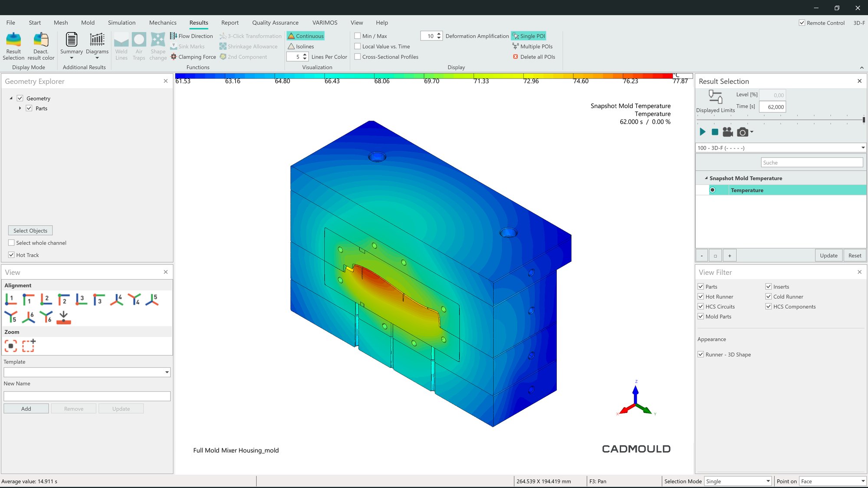
Task: Toggle the Cold Runner view filter
Action: coord(769,297)
